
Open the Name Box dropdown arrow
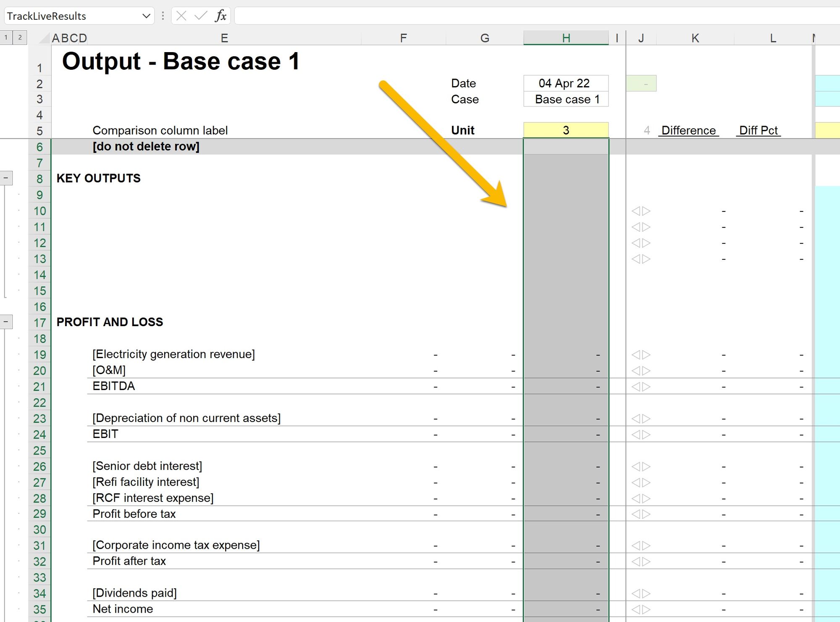click(x=146, y=16)
